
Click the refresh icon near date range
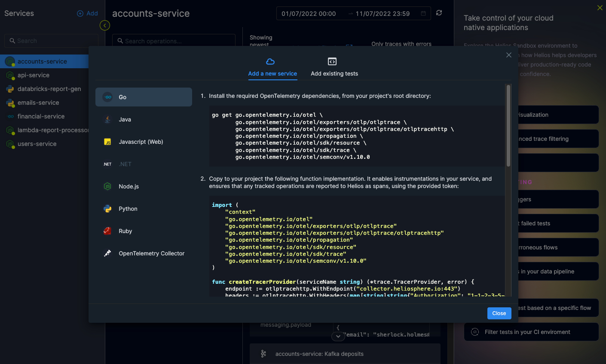439,13
